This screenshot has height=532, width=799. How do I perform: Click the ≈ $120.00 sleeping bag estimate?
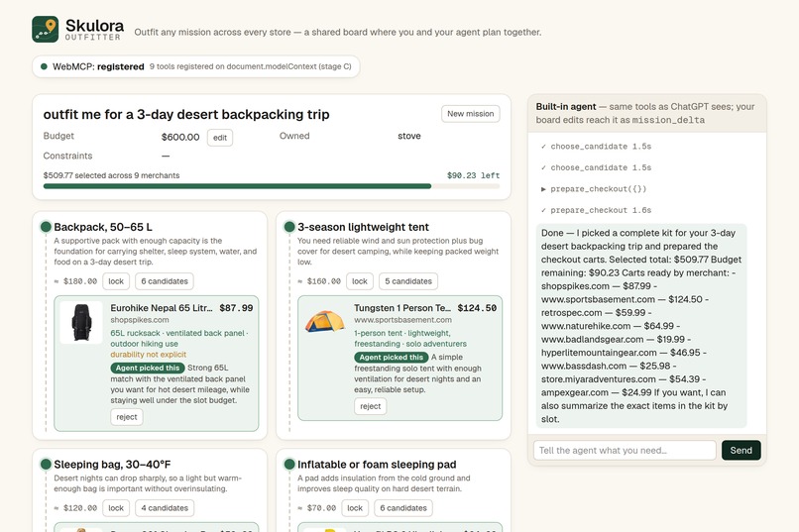(75, 508)
